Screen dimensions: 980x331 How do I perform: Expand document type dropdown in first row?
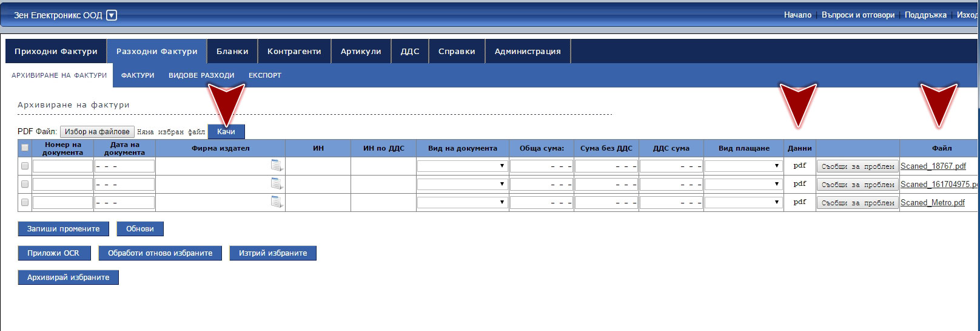point(462,166)
